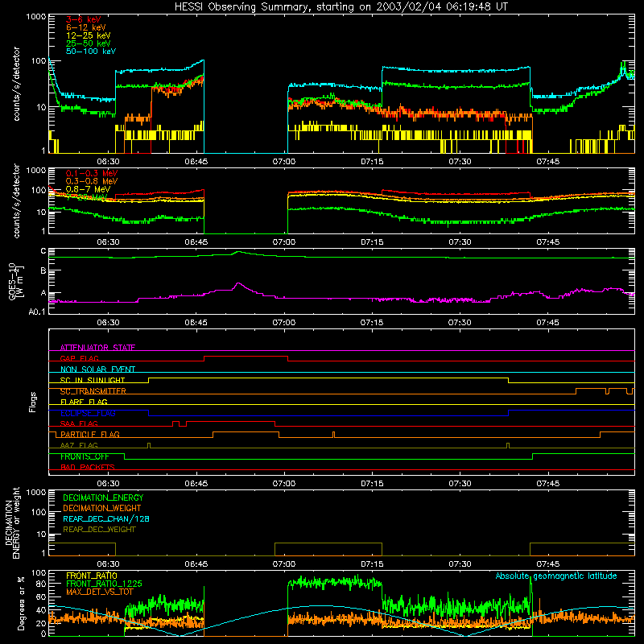The height and width of the screenshot is (644, 644).
Task: Click the 0.3-0.8 MeV legend label
Action: [92, 181]
